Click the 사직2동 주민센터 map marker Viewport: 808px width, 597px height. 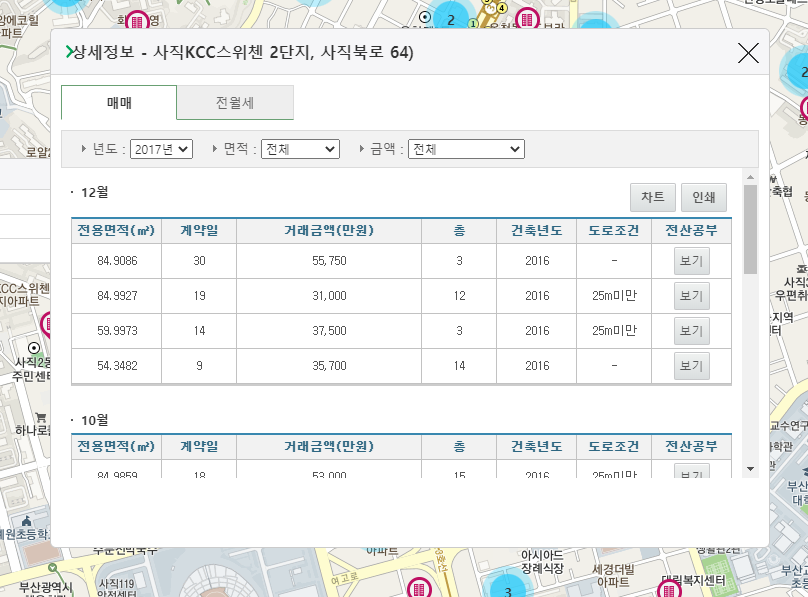34,348
